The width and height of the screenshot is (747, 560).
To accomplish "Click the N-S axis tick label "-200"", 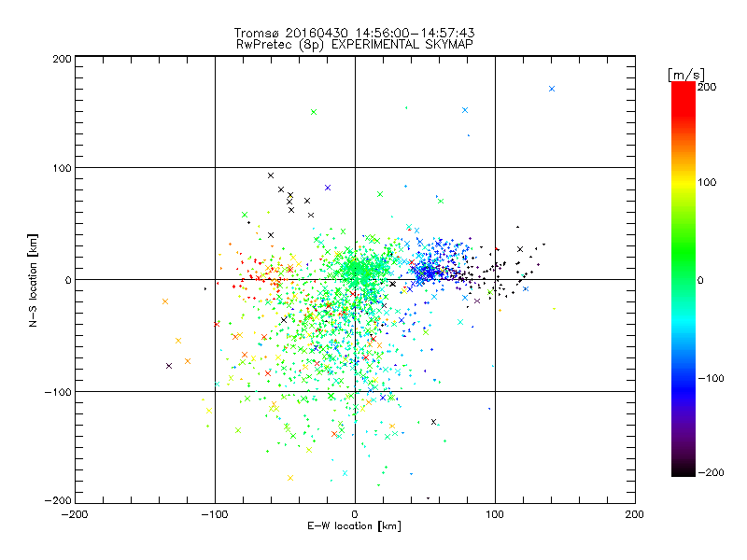I will (x=58, y=500).
